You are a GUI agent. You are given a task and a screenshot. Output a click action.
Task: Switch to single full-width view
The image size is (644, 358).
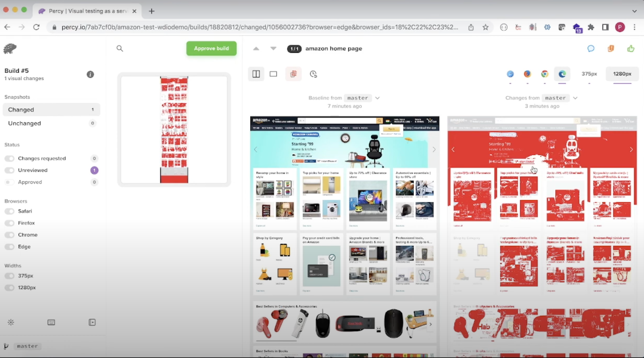[x=273, y=74]
